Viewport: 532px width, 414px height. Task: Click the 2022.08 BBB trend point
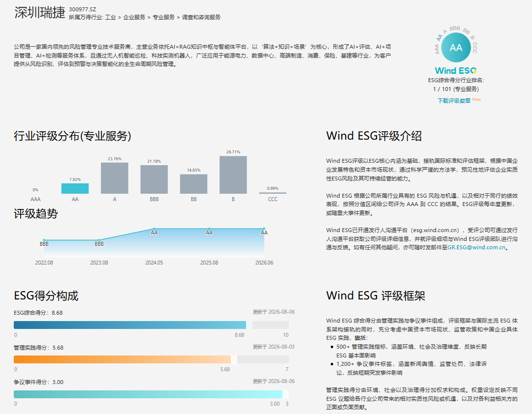coord(44,240)
